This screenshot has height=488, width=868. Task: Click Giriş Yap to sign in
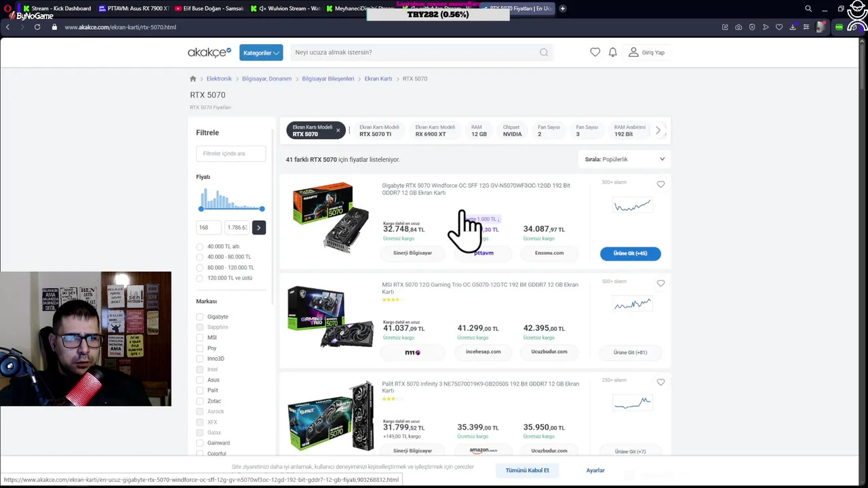coord(647,52)
